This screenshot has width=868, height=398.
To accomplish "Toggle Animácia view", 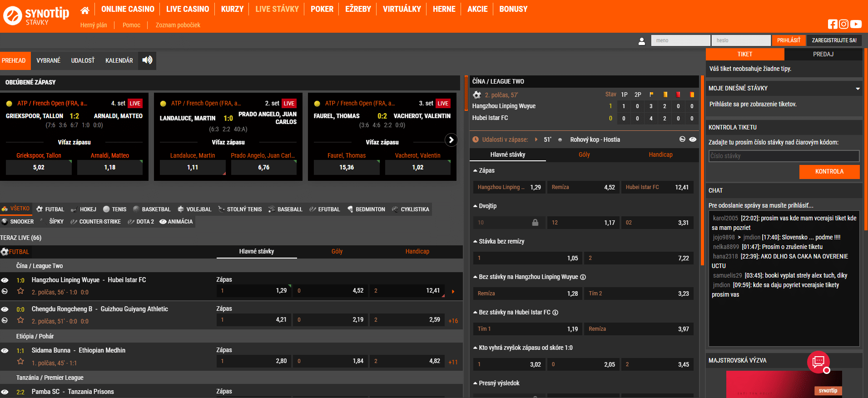I will click(176, 221).
